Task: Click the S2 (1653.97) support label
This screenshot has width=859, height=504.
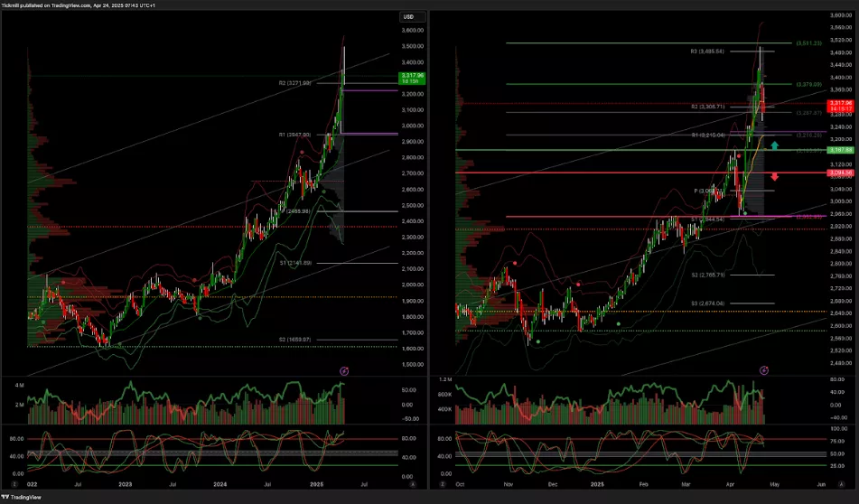Action: tap(294, 340)
